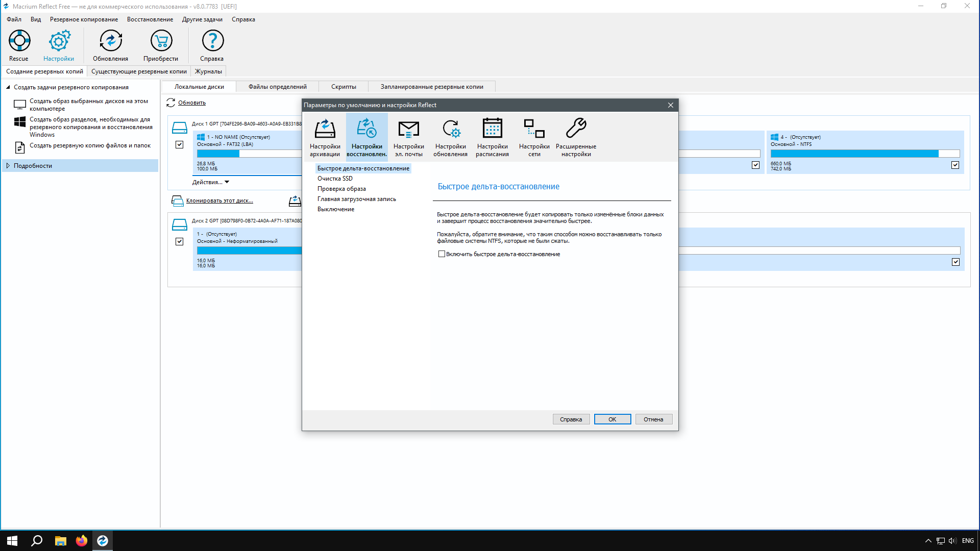Select Настройки архивации in the dialog
The image size is (980, 551).
tap(325, 137)
